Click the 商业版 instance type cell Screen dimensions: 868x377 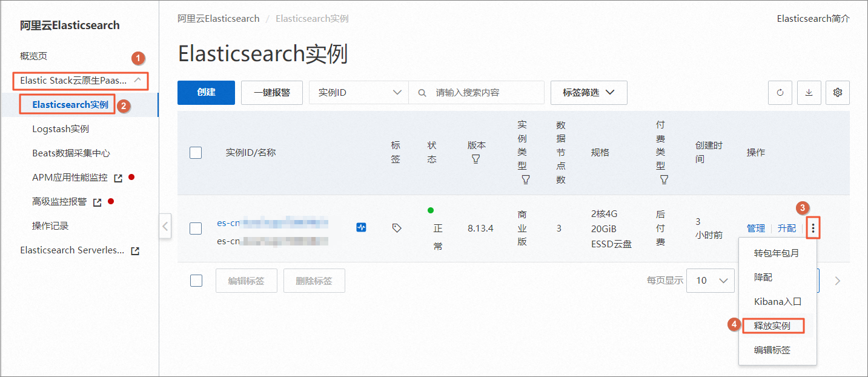[x=522, y=229]
